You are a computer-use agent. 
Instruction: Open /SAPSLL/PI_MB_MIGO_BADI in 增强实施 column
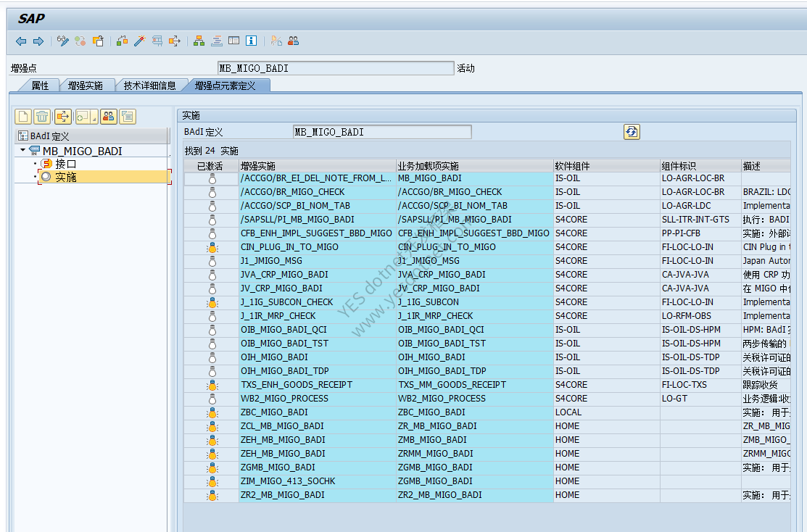[x=317, y=220]
